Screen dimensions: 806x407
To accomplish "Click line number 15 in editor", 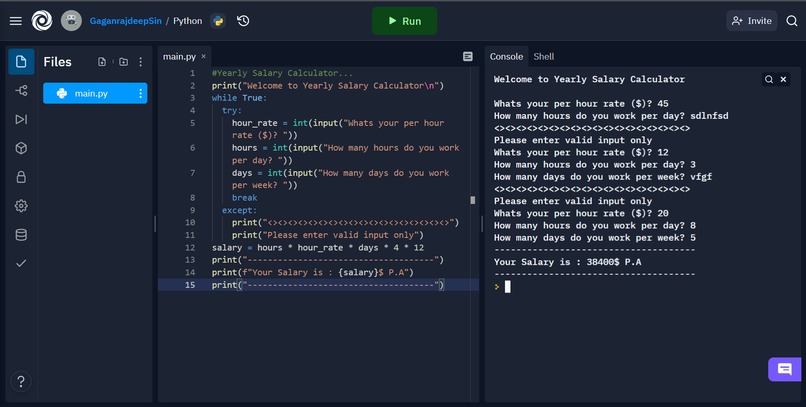I will [x=190, y=285].
